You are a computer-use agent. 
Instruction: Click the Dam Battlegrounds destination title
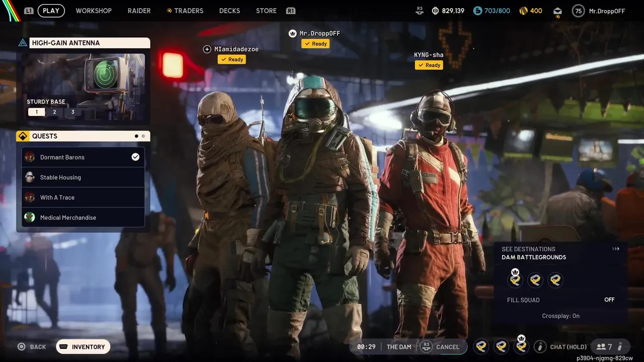pyautogui.click(x=534, y=257)
